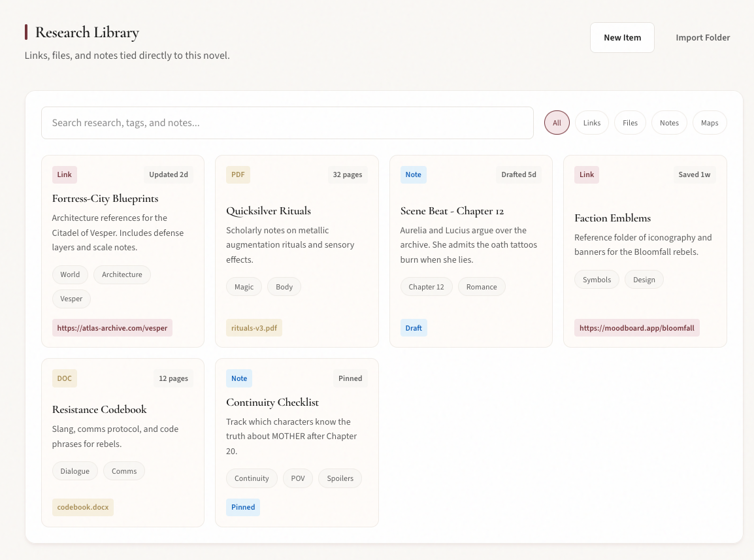Open the Quicksilver Rituals card title
Screen dimensions: 754x560
click(x=269, y=211)
